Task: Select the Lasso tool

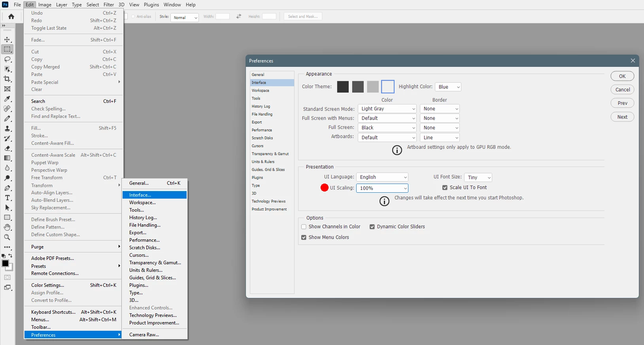Action: click(7, 59)
